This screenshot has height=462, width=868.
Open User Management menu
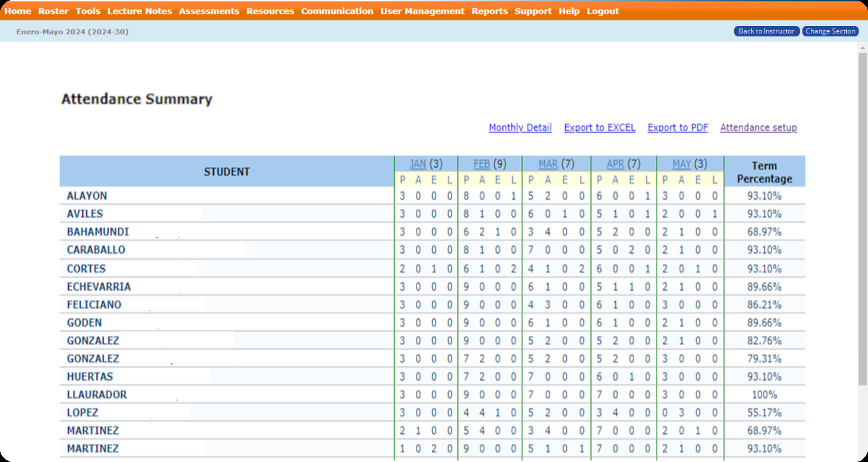pyautogui.click(x=422, y=11)
